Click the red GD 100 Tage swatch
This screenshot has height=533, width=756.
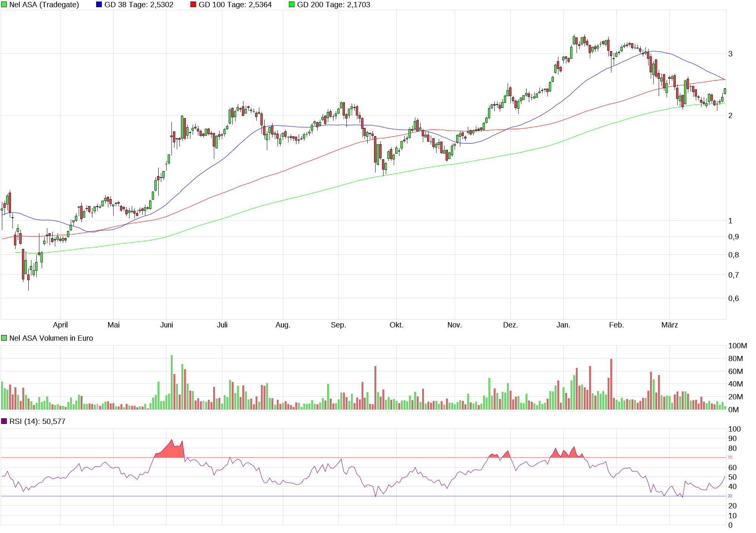point(193,5)
